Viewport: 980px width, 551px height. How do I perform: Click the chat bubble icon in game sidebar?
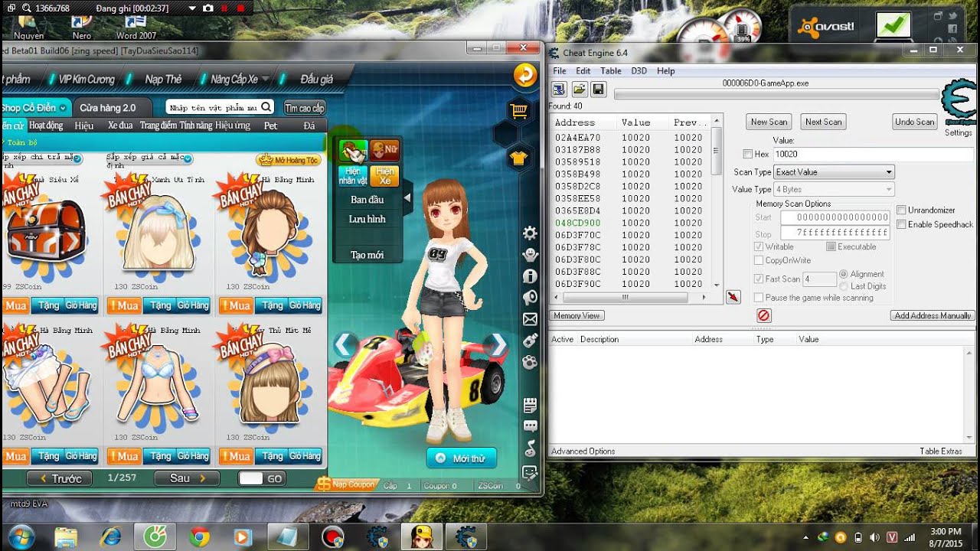coord(529,427)
